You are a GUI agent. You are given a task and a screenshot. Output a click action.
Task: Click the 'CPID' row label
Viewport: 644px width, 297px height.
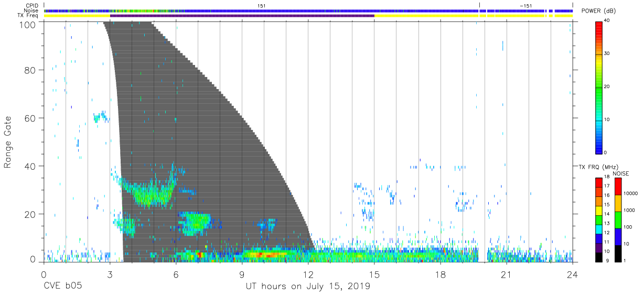pyautogui.click(x=32, y=5)
